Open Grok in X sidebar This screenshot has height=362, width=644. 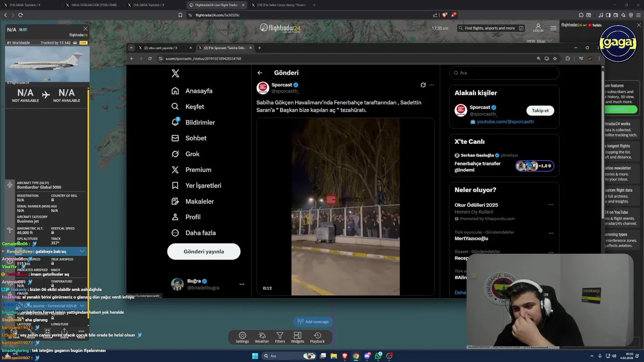186,154
